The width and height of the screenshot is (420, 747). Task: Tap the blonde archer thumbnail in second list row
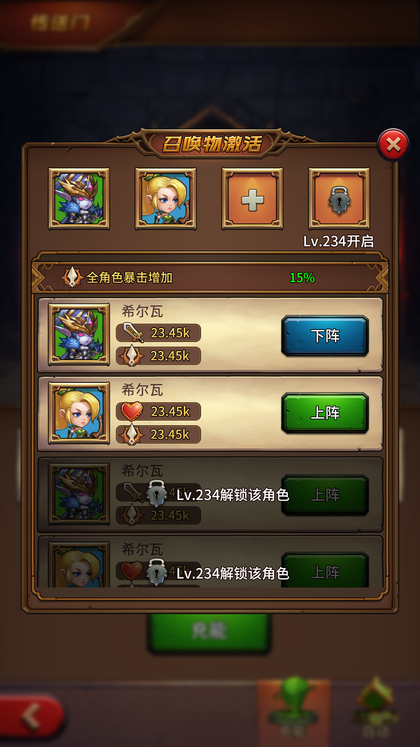79,413
